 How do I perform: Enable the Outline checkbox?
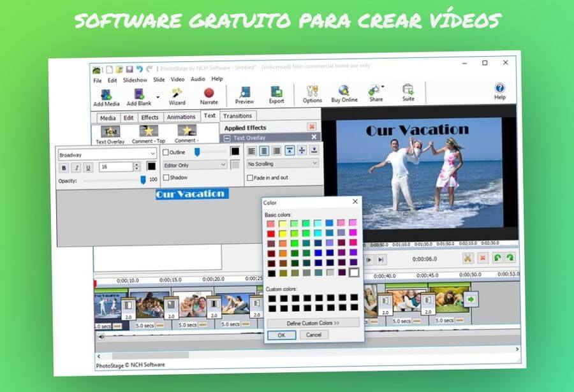pos(166,152)
